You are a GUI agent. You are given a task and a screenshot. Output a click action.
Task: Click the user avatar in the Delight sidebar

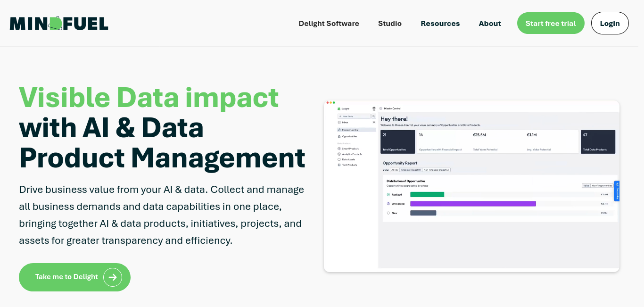[x=374, y=109]
